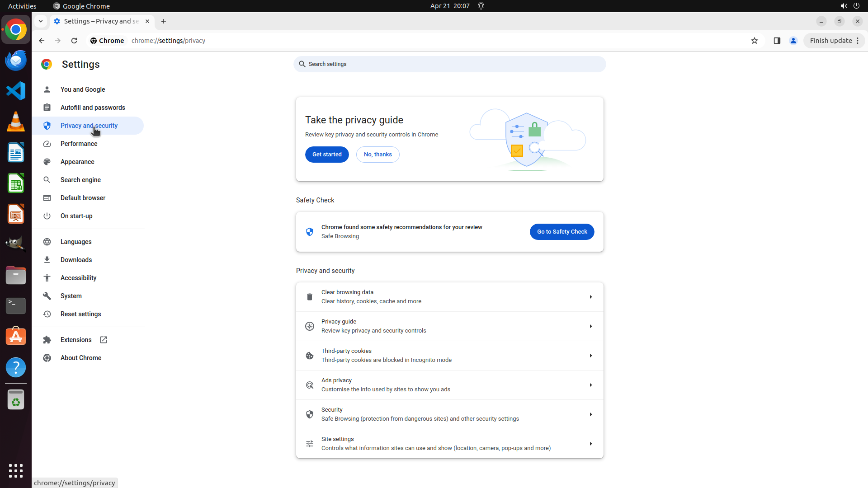Select Appearance in the sidebar
Screen dimensions: 868x488
coord(77,162)
